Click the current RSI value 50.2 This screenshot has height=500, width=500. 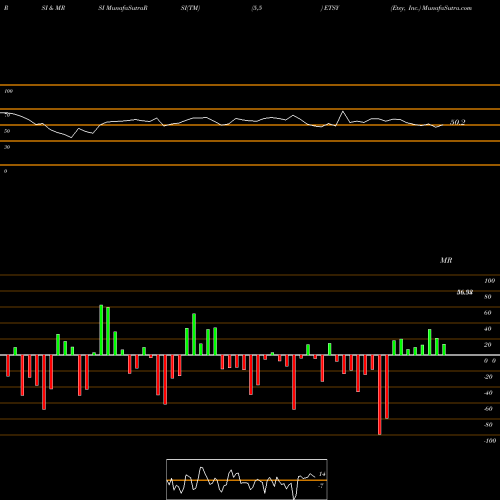pyautogui.click(x=458, y=122)
